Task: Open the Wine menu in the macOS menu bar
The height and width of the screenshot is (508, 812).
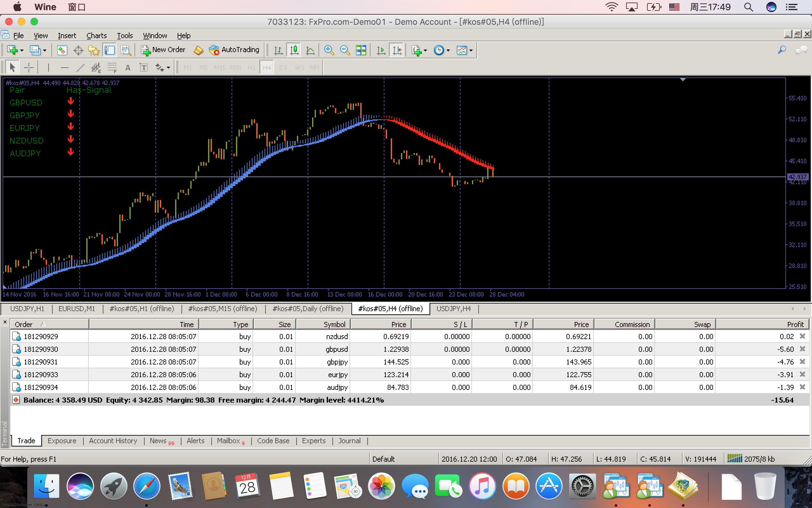Action: [x=45, y=7]
